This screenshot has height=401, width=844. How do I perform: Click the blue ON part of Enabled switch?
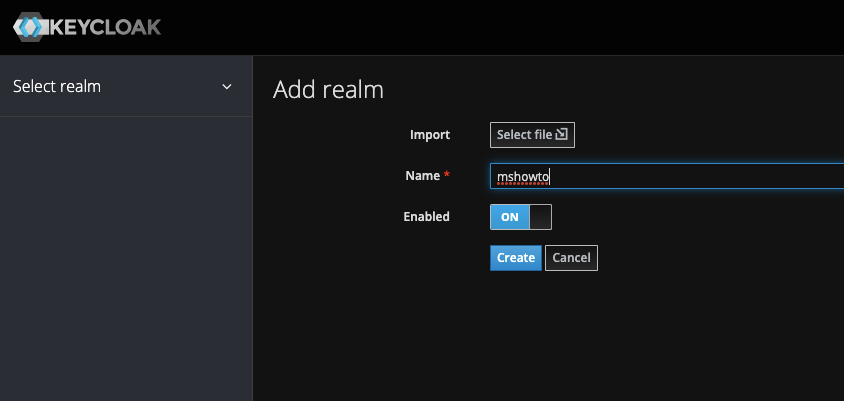pyautogui.click(x=510, y=217)
